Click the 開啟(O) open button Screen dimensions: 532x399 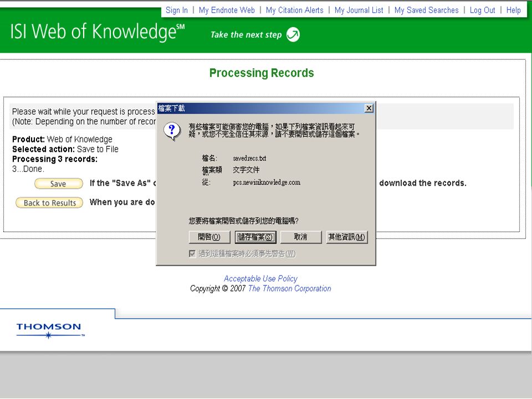(209, 237)
